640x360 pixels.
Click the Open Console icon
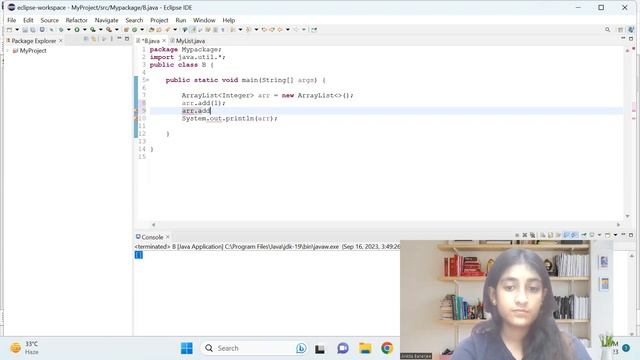pyautogui.click(x=607, y=235)
